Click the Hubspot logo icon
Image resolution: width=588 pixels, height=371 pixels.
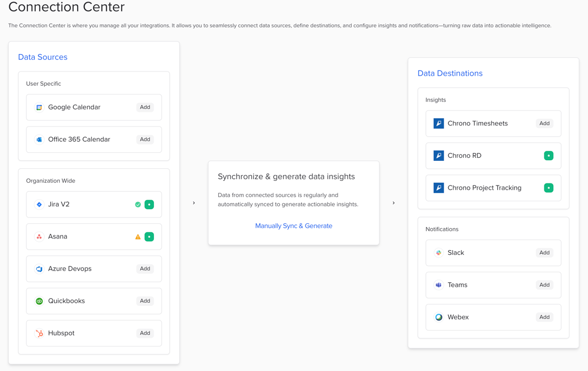[39, 334]
